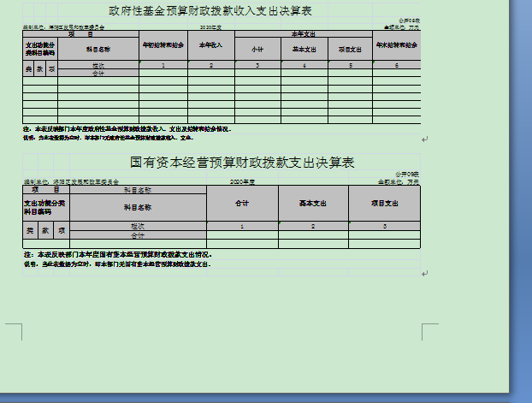Screen dimensions: 532x403
Task: Click the title 国有资本经营预算财政拨款支出决算表
Action: coord(242,162)
